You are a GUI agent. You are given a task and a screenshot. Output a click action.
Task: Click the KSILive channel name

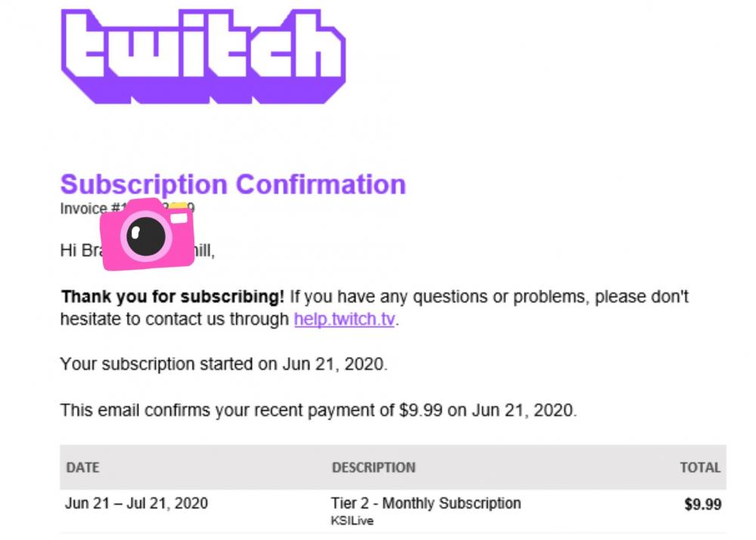(352, 520)
